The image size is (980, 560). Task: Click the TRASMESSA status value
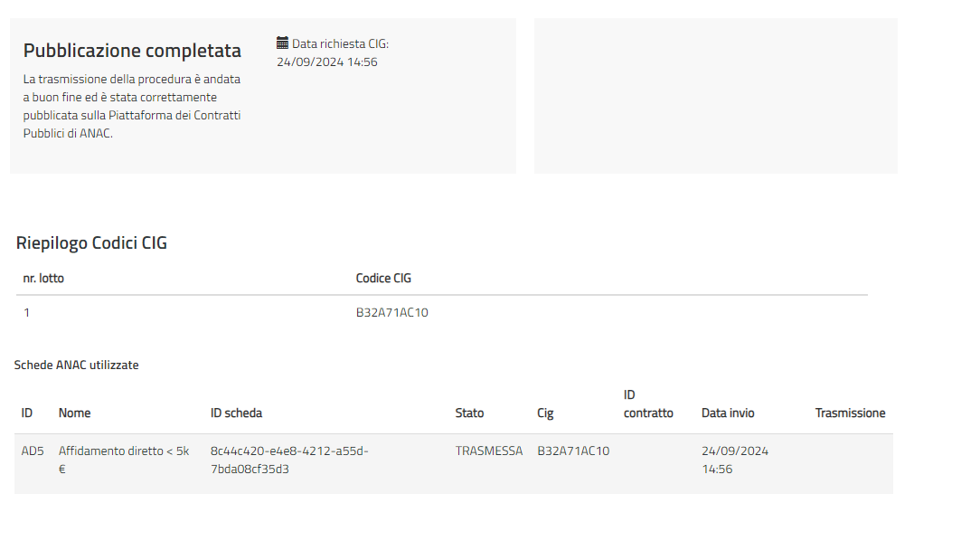[x=488, y=451]
